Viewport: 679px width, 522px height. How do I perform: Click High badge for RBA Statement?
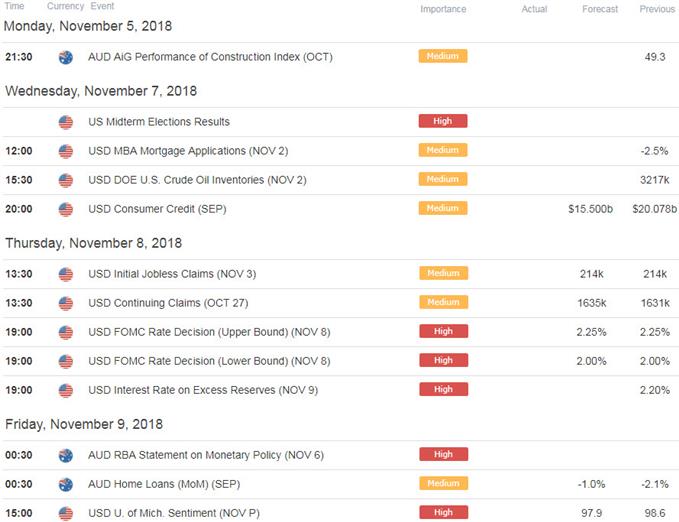pos(443,454)
